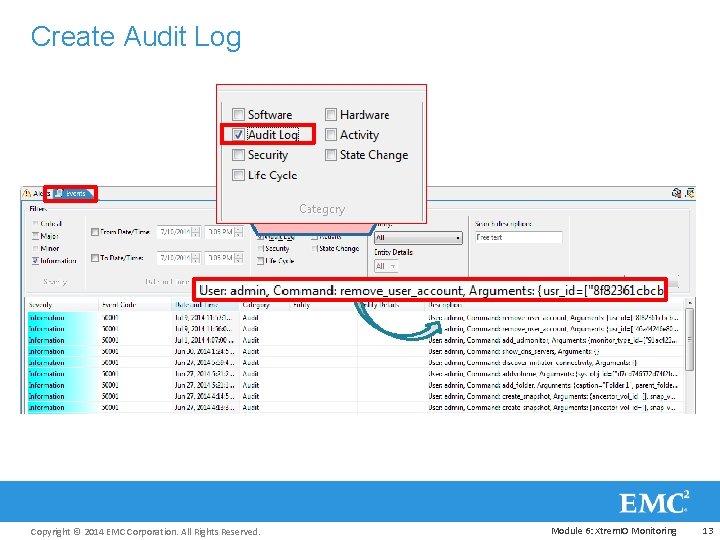The height and width of the screenshot is (540, 720).
Task: Click the export icon at panel's far right
Action: 690,193
